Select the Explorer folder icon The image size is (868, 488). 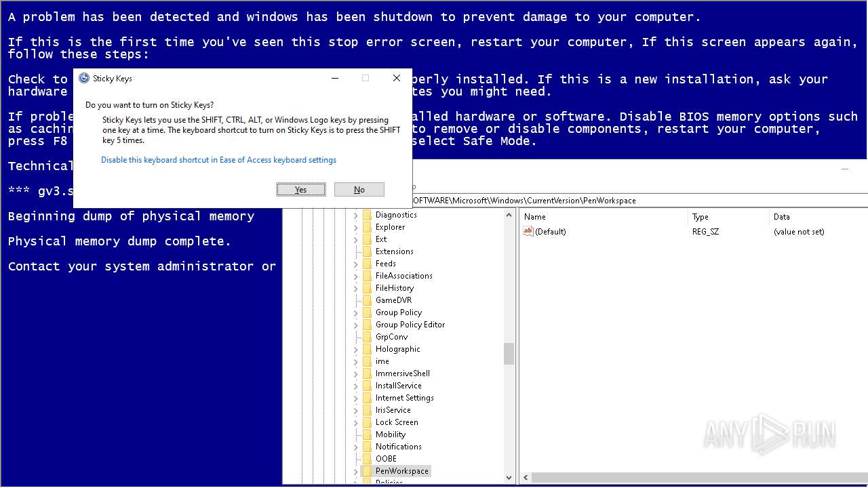coord(367,227)
